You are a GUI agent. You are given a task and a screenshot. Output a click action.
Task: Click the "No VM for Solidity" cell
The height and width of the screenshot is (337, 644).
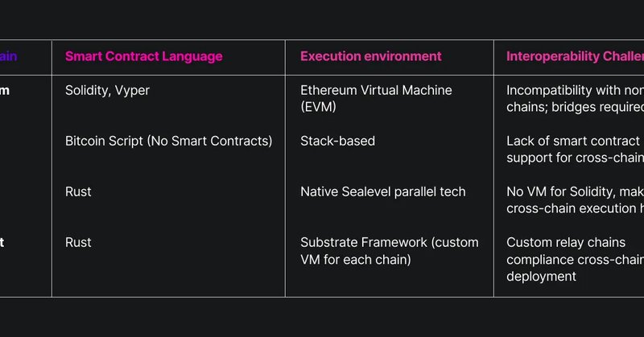(575, 191)
